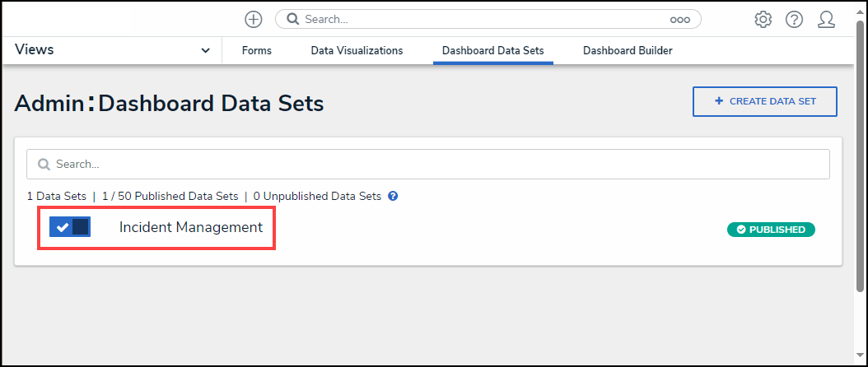Select the Dashboard Data Sets tab
Image resolution: width=868 pixels, height=367 pixels.
pos(492,50)
